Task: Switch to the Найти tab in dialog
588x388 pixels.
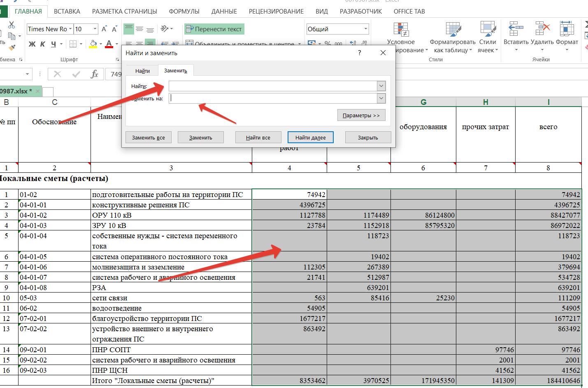Action: (142, 71)
